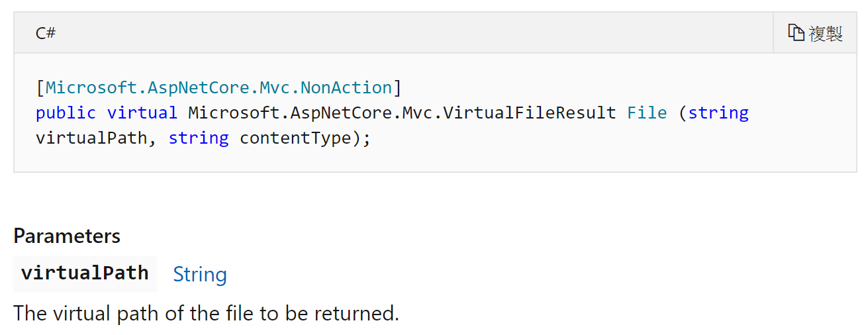Click the 'string' keyword before virtualPath
The height and width of the screenshot is (335, 868).
[x=718, y=113]
